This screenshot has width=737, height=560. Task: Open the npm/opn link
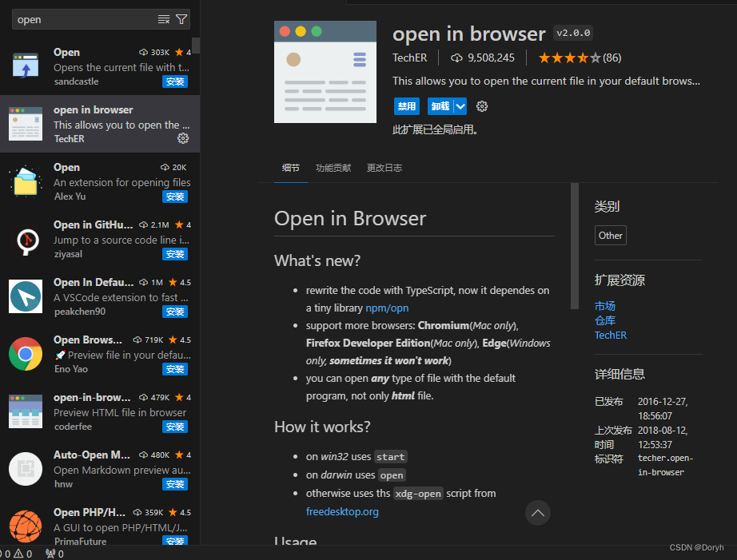coord(387,308)
